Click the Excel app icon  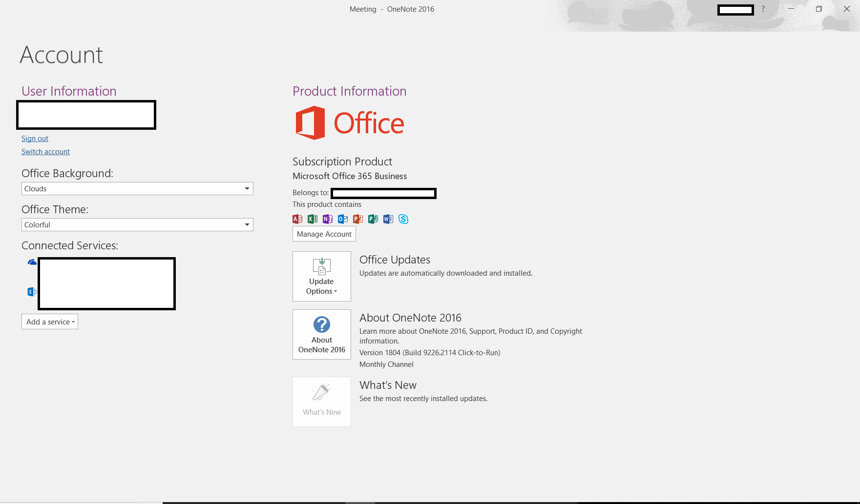(313, 219)
